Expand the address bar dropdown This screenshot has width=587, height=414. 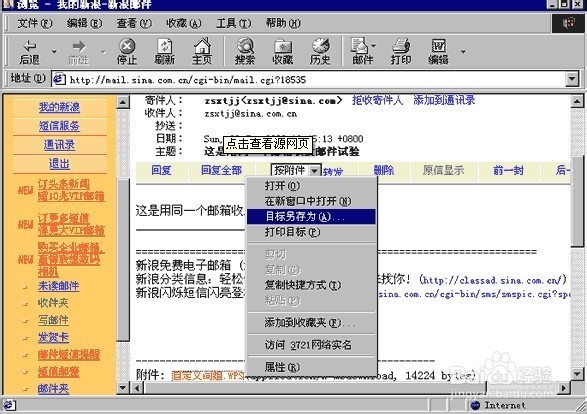[x=572, y=79]
